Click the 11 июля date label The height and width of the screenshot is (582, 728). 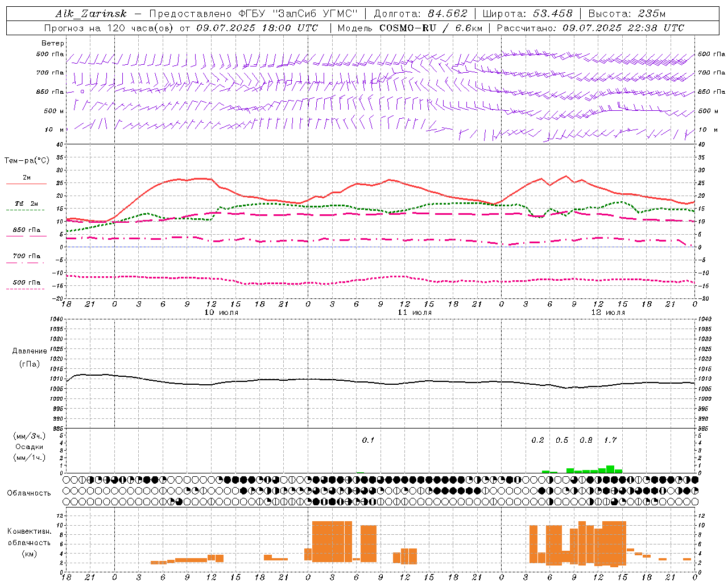[x=415, y=313]
